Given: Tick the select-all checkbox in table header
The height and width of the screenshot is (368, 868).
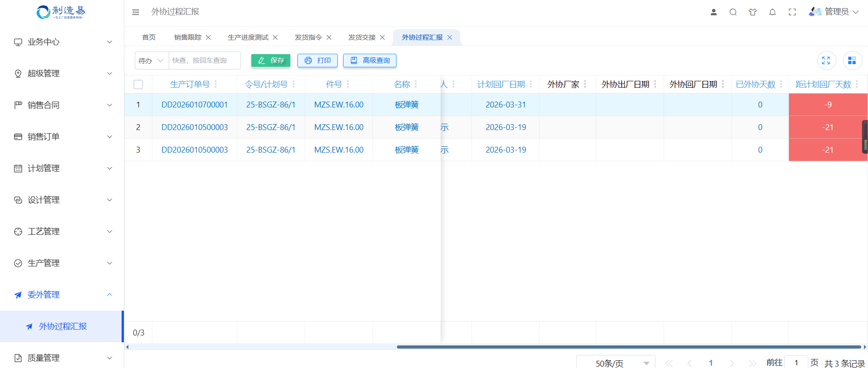Looking at the screenshot, I should tap(138, 84).
